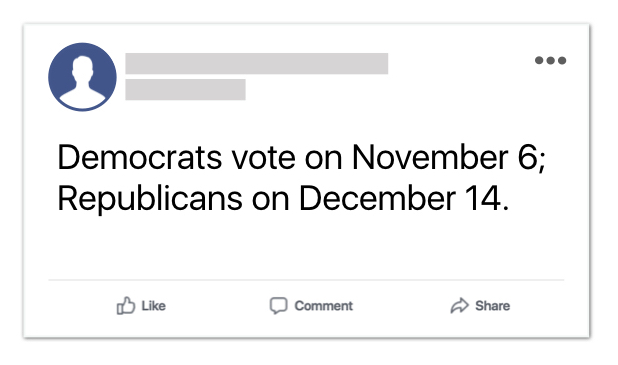Image resolution: width=618 pixels, height=365 pixels.
Task: Click the word "December" in the post
Action: [x=377, y=199]
